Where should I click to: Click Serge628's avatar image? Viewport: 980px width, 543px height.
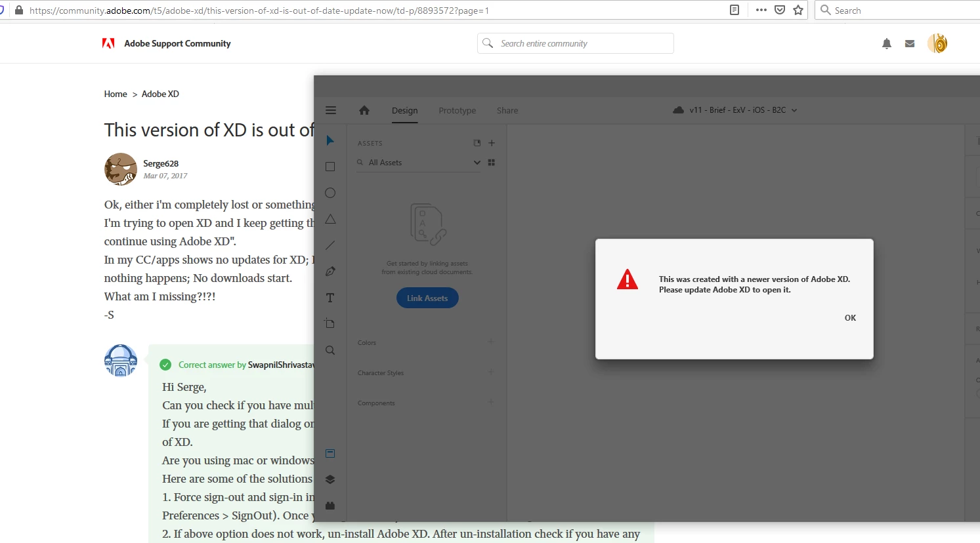tap(121, 169)
